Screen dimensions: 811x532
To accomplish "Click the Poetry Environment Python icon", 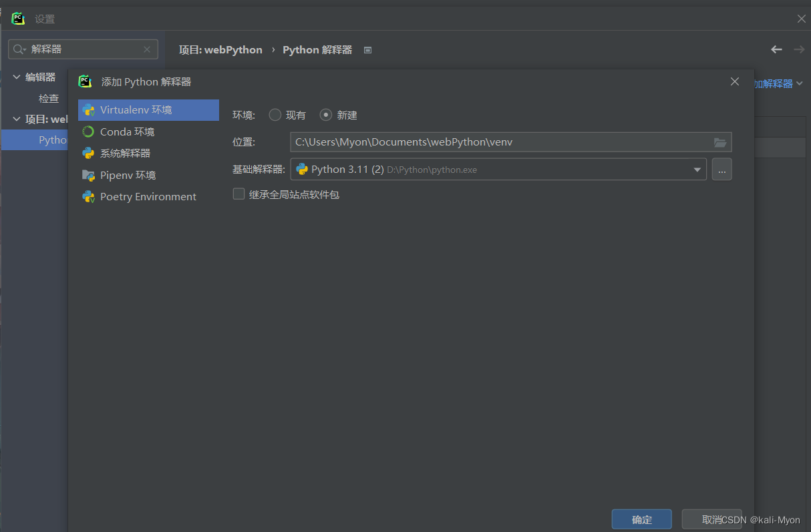I will pyautogui.click(x=88, y=196).
